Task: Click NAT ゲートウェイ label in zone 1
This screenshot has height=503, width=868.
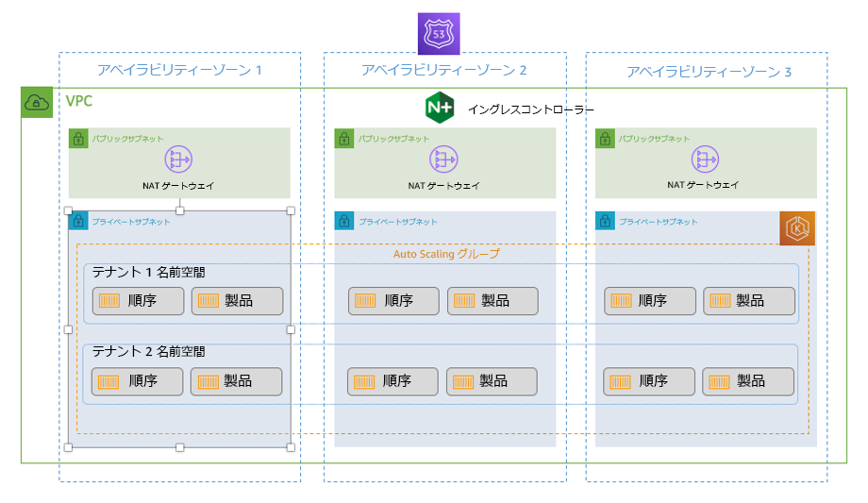Action: pyautogui.click(x=178, y=186)
